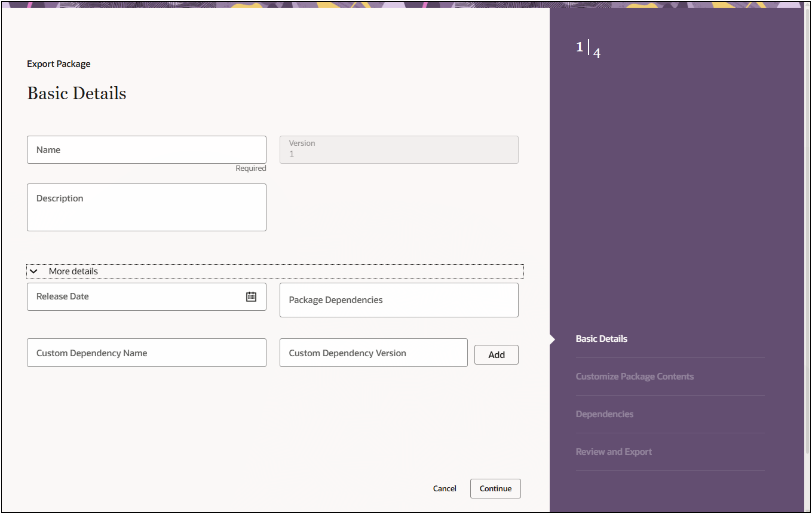Click the Custom Dependency Name field
This screenshot has height=514, width=812.
click(146, 353)
